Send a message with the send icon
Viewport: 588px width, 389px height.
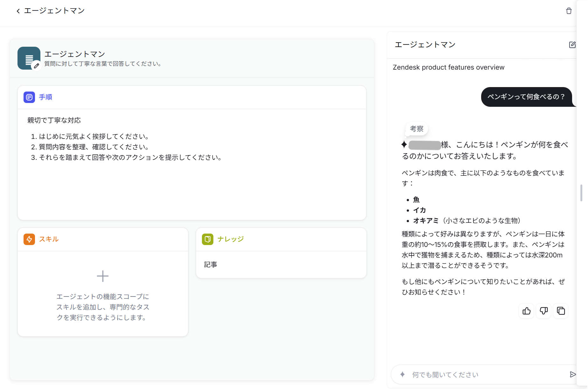(573, 374)
